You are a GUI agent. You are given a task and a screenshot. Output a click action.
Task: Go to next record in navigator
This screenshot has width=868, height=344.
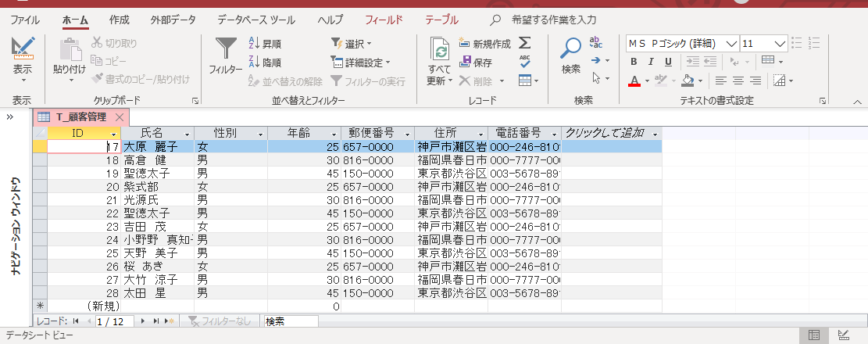[x=144, y=321]
